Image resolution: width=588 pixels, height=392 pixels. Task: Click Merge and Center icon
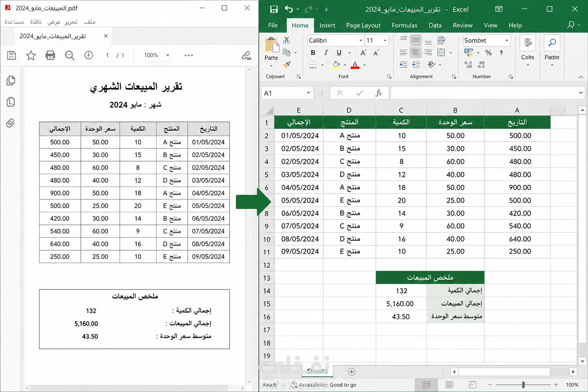coord(441,52)
